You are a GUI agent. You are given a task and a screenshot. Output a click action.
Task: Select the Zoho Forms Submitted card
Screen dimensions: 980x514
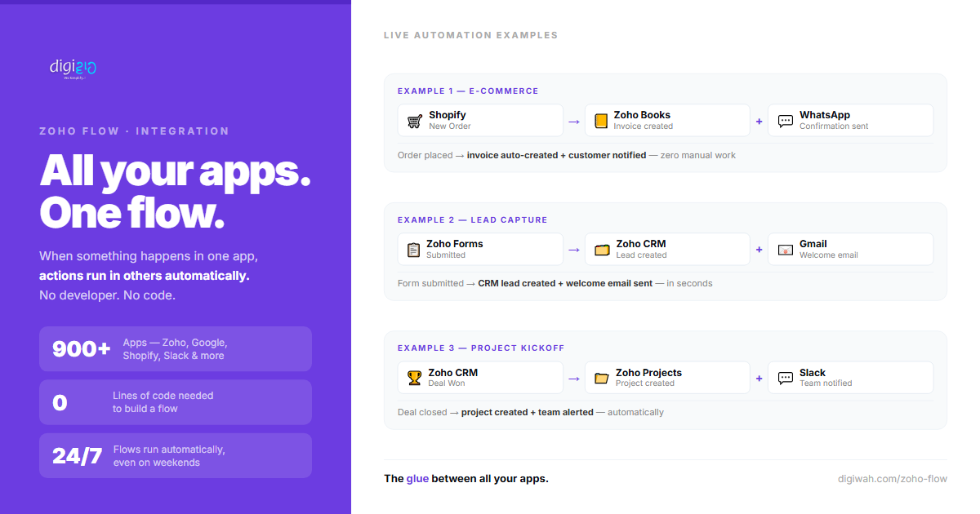click(480, 249)
